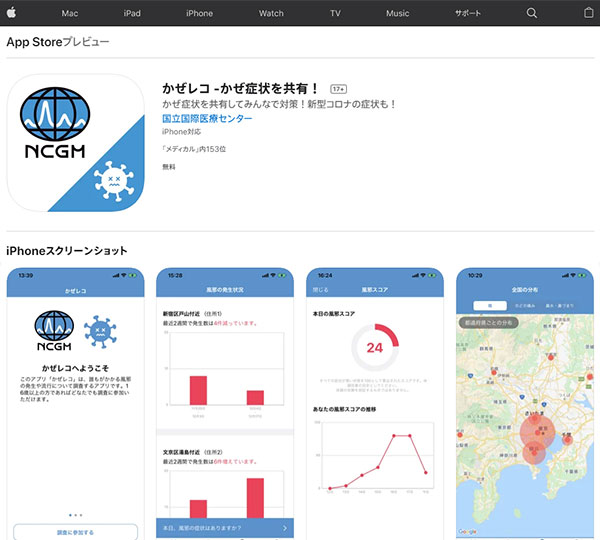Click the 本日、風邪の症状はありますか? banner

225,528
